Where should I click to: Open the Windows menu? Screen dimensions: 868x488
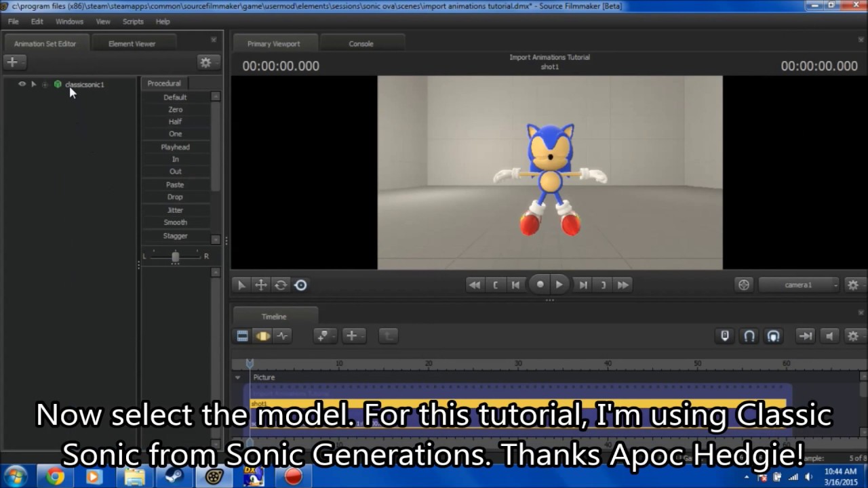70,22
